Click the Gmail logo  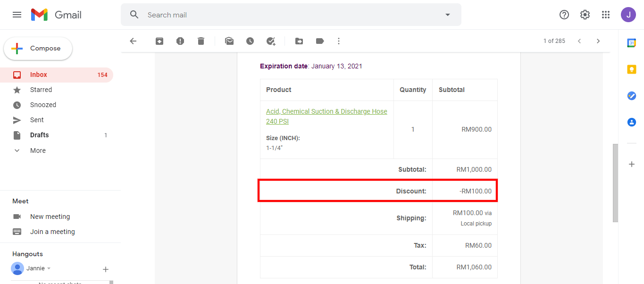click(56, 15)
